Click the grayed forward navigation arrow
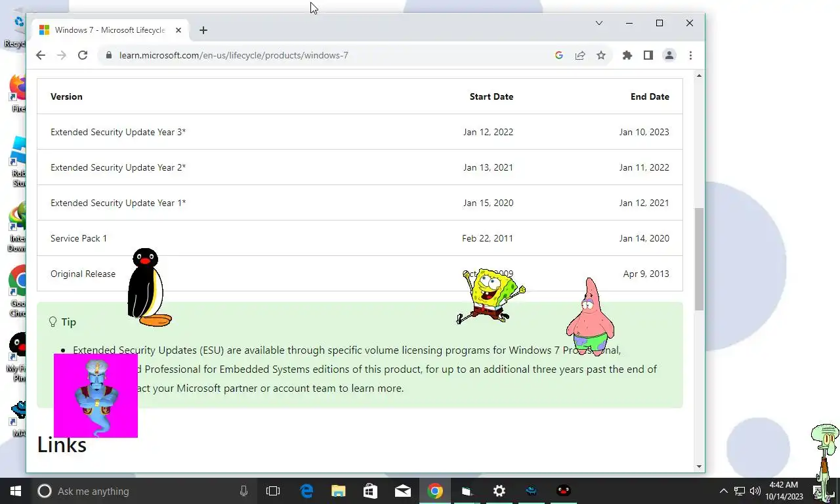840x504 pixels. (x=62, y=55)
